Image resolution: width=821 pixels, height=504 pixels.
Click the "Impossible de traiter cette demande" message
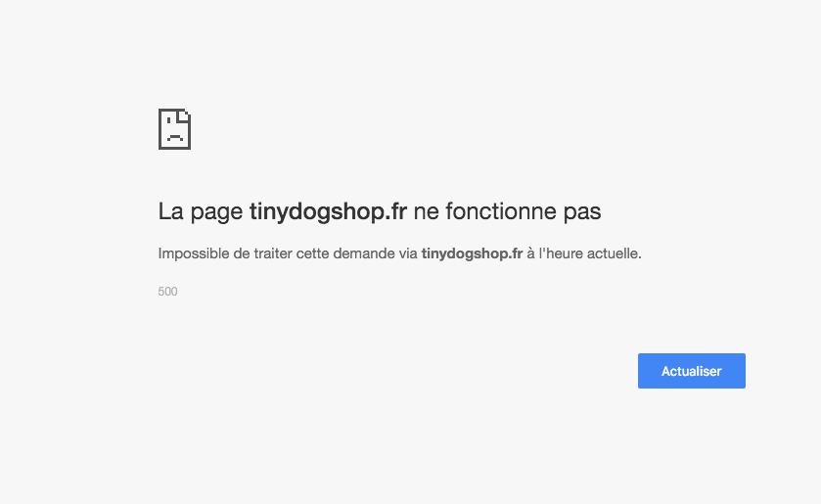click(399, 253)
